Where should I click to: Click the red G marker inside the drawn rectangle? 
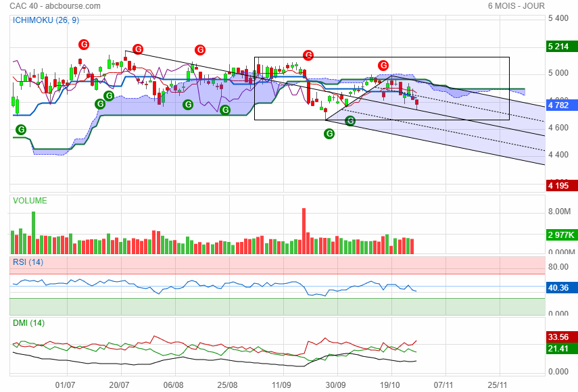pos(383,66)
